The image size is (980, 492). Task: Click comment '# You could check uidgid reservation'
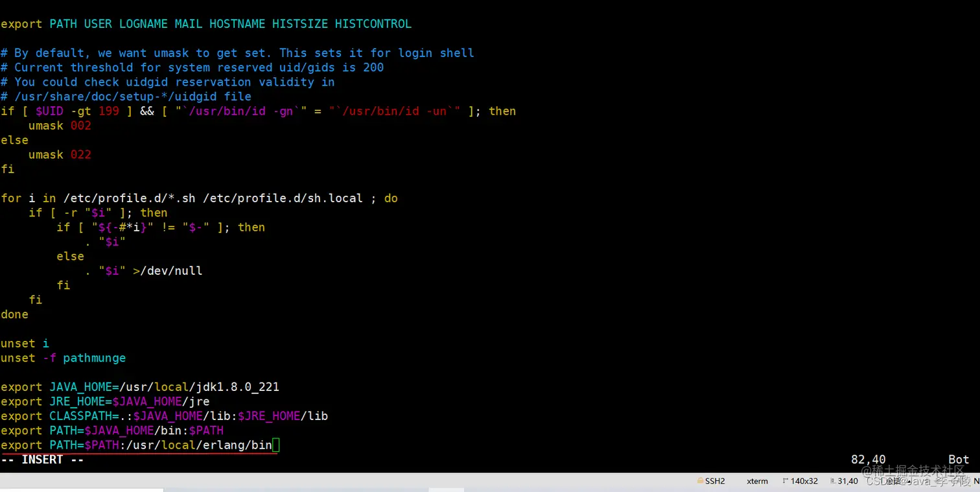pos(168,82)
